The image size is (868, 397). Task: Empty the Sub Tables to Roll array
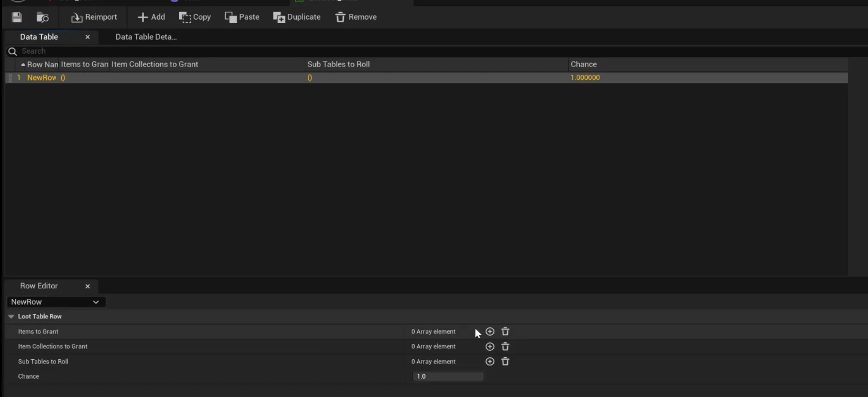(505, 361)
